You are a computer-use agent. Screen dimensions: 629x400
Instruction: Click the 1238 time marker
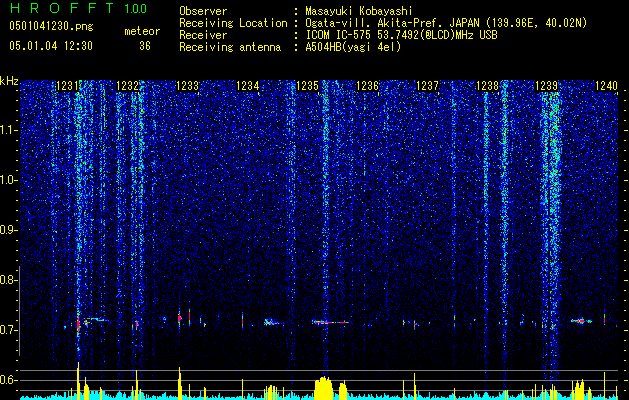(x=487, y=86)
